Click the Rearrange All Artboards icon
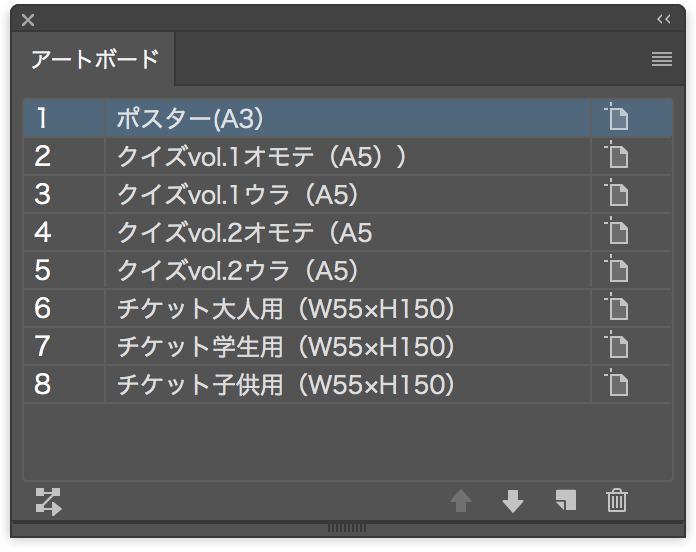 (48, 501)
